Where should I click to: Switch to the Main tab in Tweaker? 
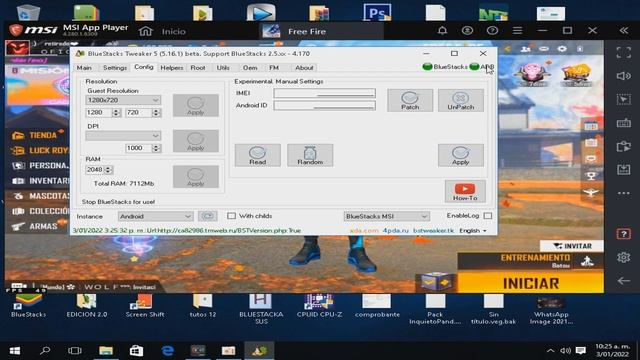tap(84, 68)
